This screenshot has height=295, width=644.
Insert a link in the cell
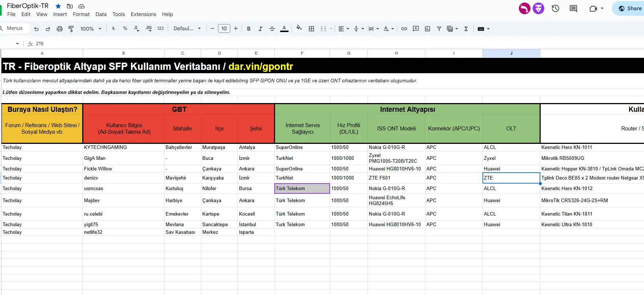404,29
